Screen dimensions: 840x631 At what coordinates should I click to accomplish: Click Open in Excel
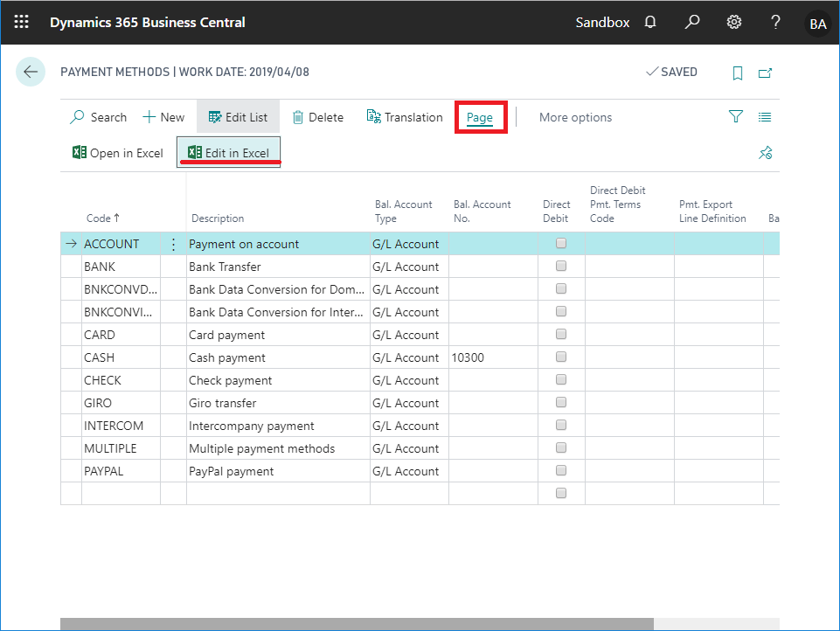[117, 153]
